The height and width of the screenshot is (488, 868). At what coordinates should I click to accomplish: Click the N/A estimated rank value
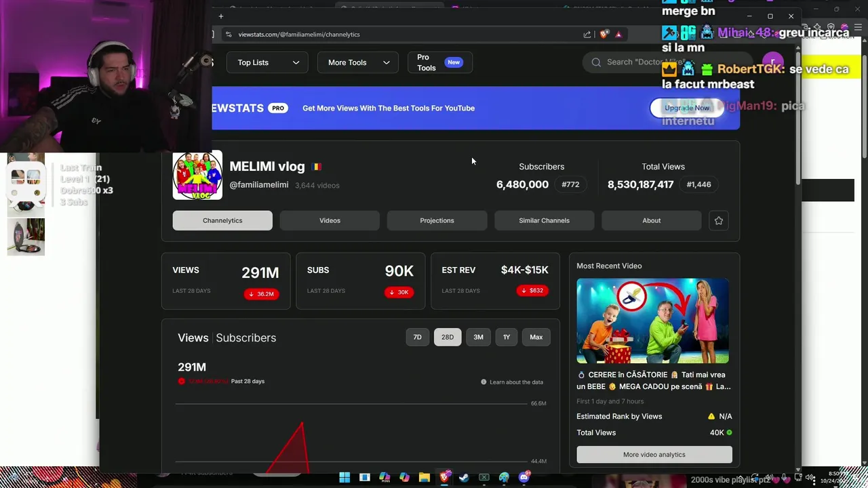pos(726,416)
